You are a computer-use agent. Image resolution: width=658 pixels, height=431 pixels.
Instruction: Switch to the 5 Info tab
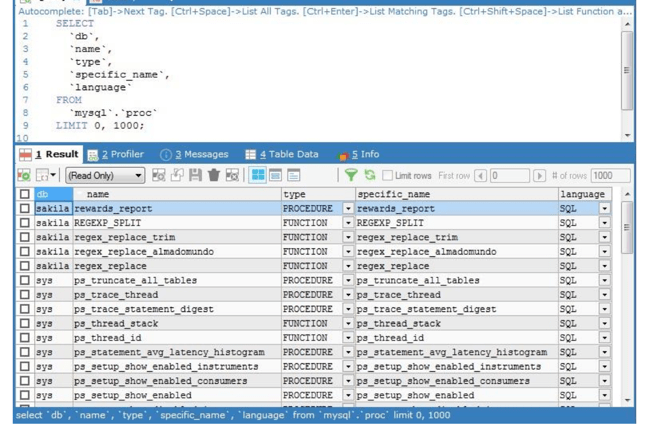[x=358, y=154]
